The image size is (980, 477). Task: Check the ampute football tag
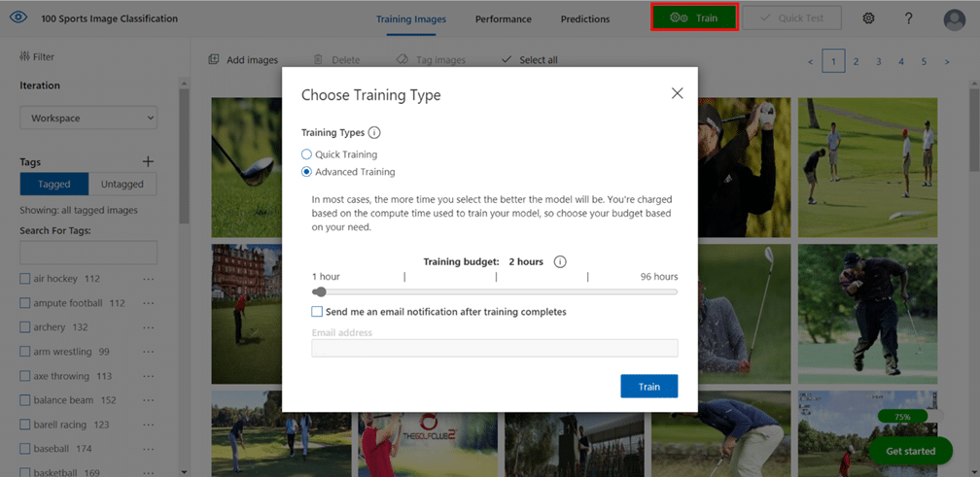coord(25,303)
